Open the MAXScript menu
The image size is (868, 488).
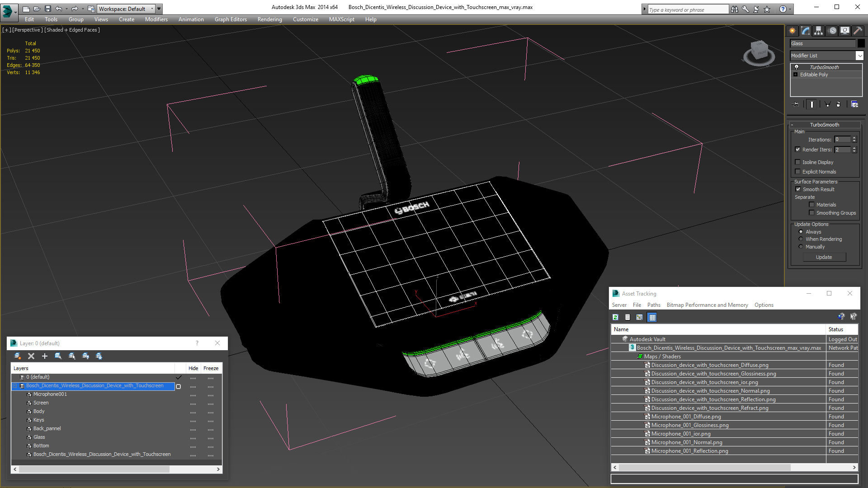click(x=342, y=19)
